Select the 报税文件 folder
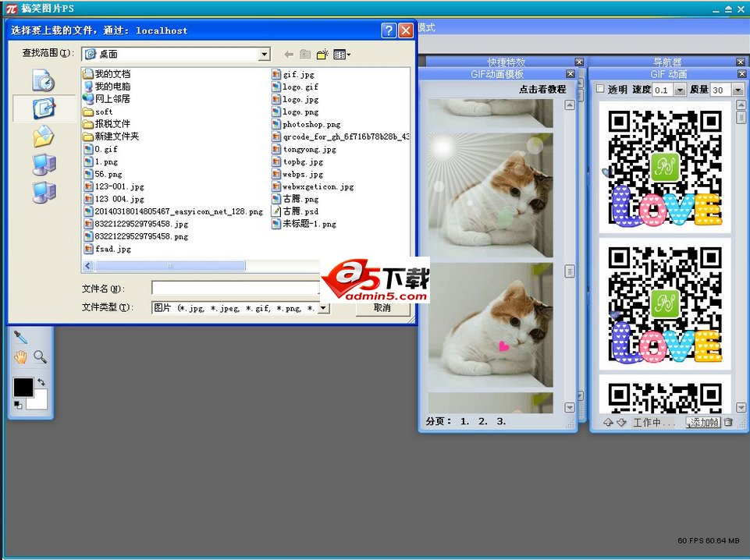Screen dimensions: 750x560 tap(107, 124)
